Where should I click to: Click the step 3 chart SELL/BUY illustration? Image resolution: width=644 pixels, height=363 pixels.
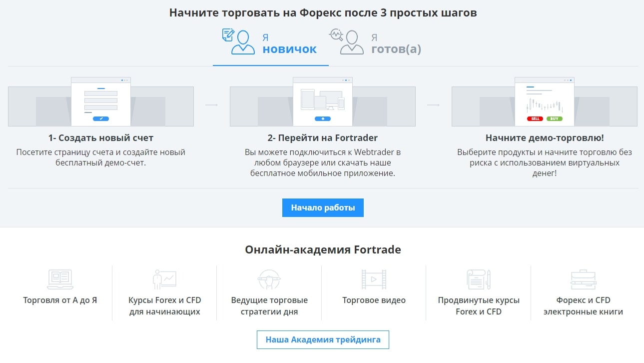click(x=545, y=102)
